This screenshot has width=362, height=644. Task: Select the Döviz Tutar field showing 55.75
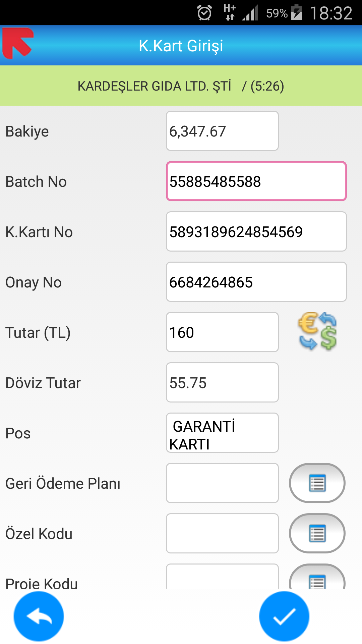(x=222, y=382)
